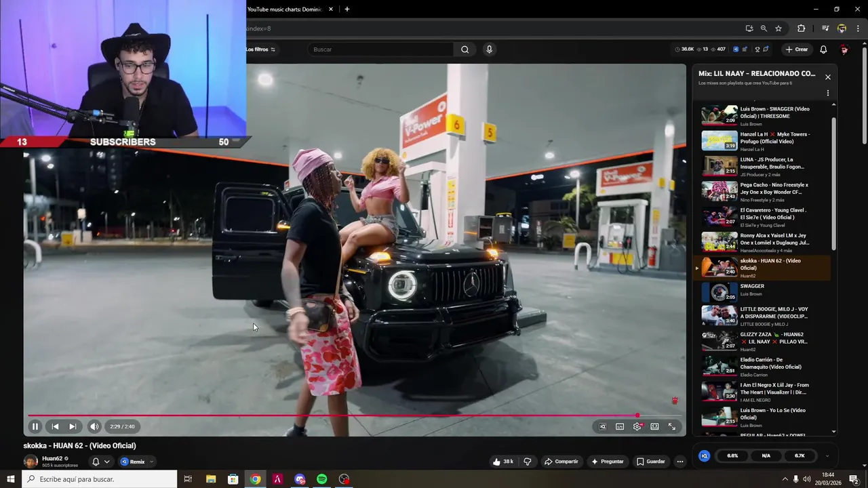Image resolution: width=868 pixels, height=488 pixels.
Task: Open the Huan62 channel name link
Action: click(x=52, y=458)
